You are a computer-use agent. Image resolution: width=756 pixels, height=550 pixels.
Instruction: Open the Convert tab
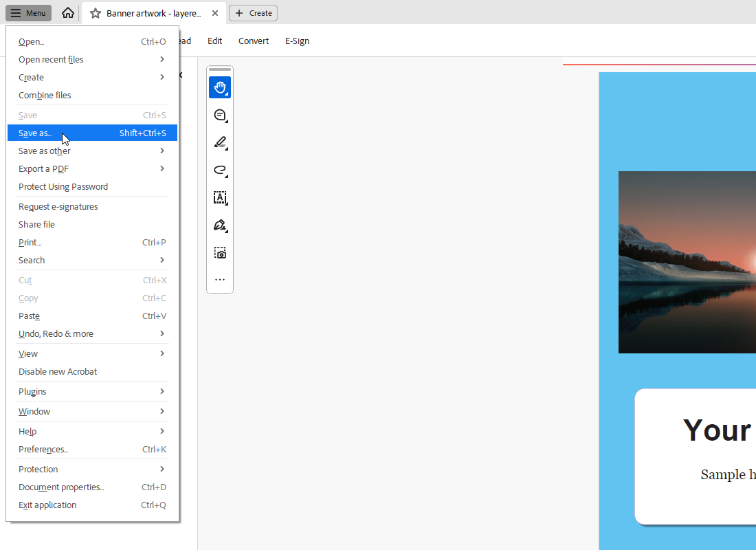pyautogui.click(x=254, y=41)
